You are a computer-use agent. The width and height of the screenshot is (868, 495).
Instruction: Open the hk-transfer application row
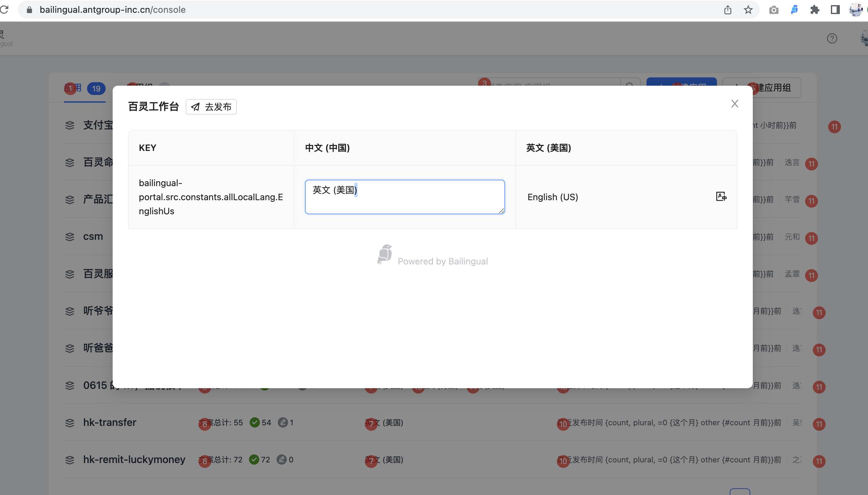109,422
